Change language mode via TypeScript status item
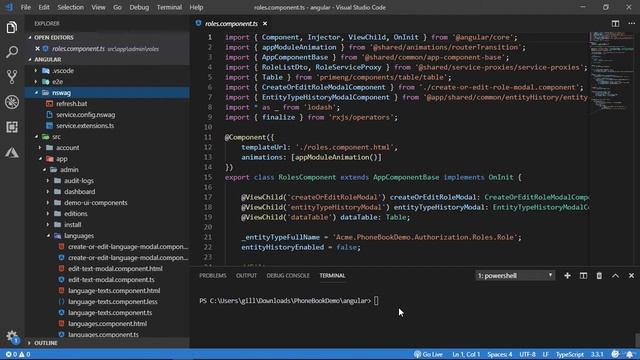Viewport: 640px width, 360px height. click(x=570, y=354)
